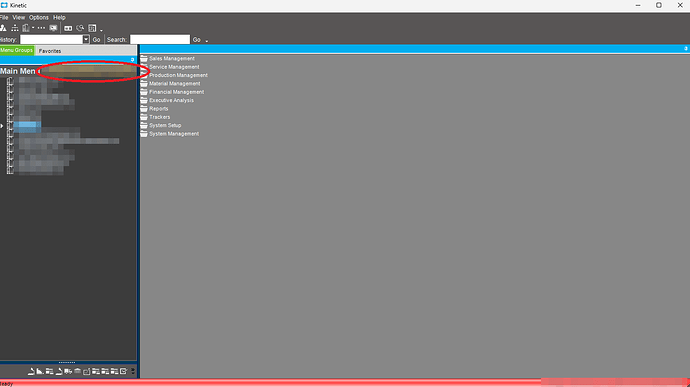Open the Financial Management folder
Image resolution: width=690 pixels, height=387 pixels.
[172, 92]
